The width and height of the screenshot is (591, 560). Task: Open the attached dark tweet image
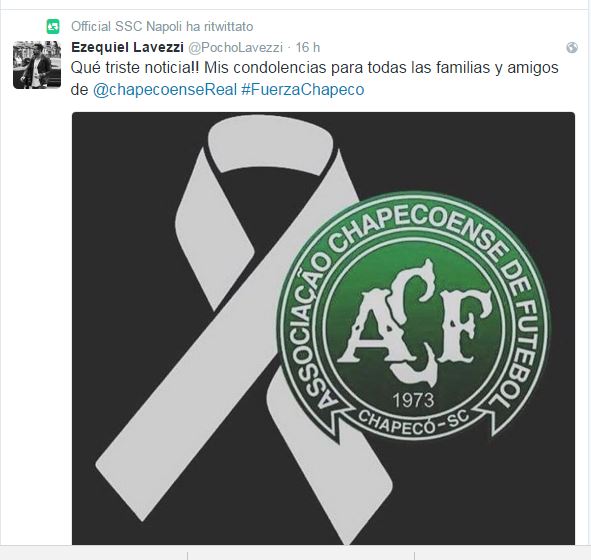tap(323, 328)
